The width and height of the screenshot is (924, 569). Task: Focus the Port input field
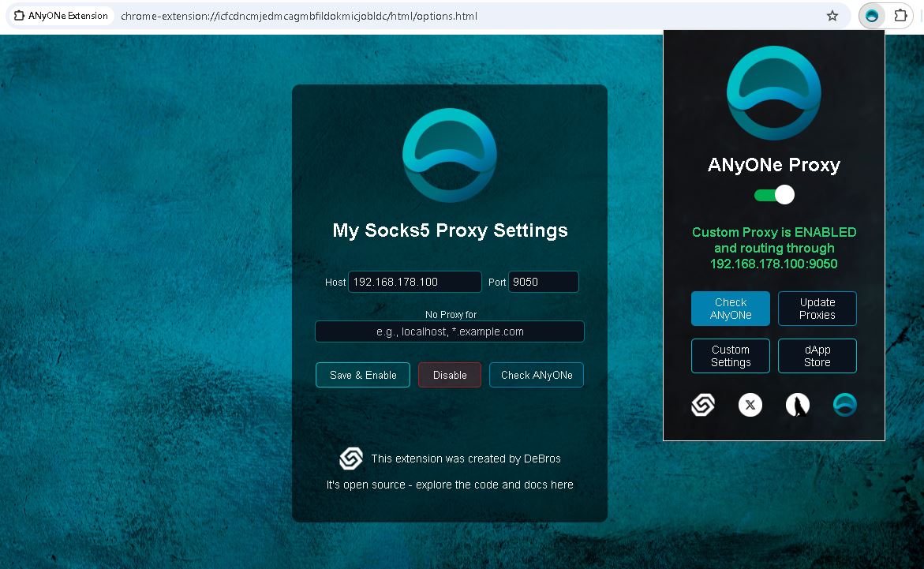coord(543,282)
